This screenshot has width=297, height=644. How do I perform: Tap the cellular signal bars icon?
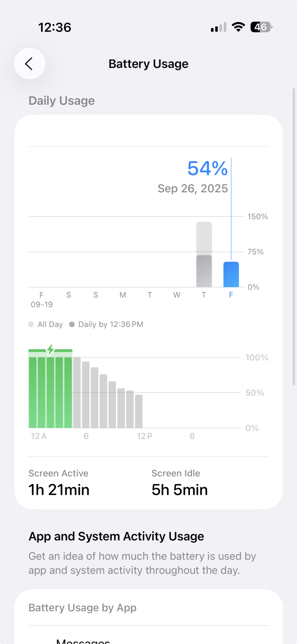pyautogui.click(x=218, y=28)
